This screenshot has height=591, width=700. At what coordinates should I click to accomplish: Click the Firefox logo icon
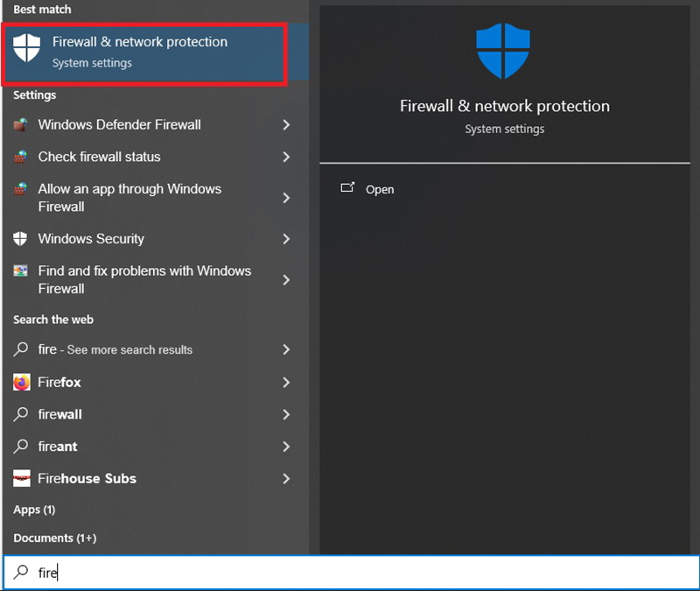(21, 383)
